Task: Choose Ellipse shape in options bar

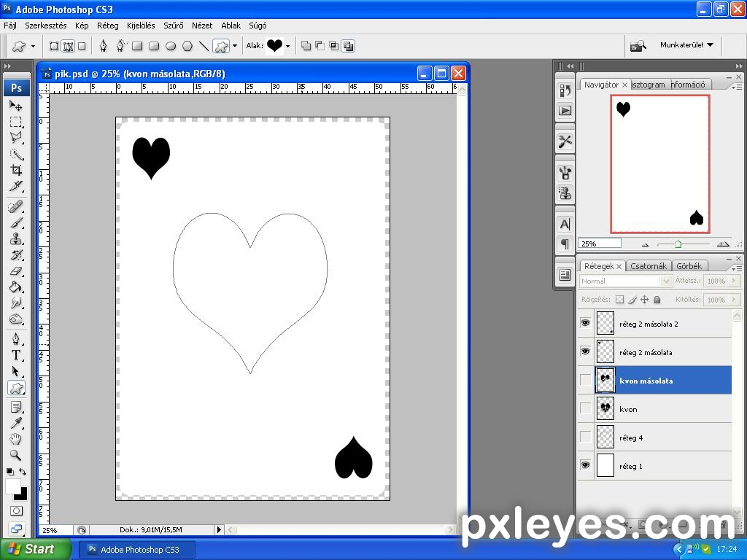Action: pos(171,46)
